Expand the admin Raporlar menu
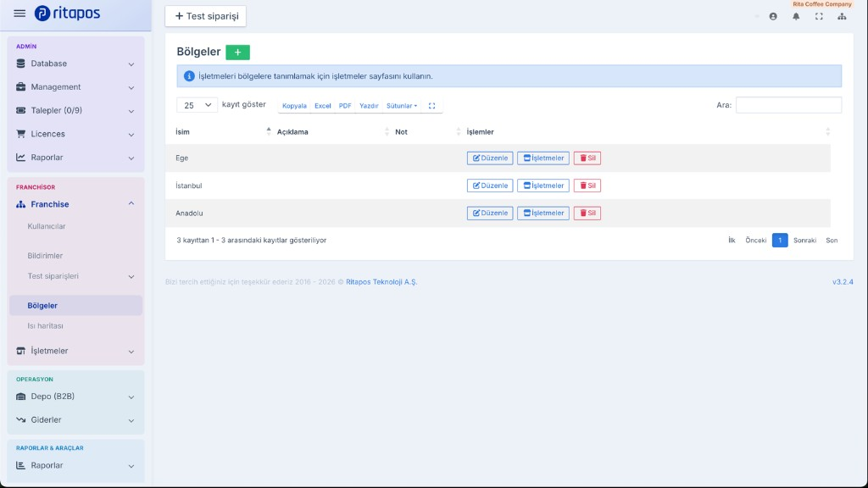The height and width of the screenshot is (488, 868). point(75,158)
